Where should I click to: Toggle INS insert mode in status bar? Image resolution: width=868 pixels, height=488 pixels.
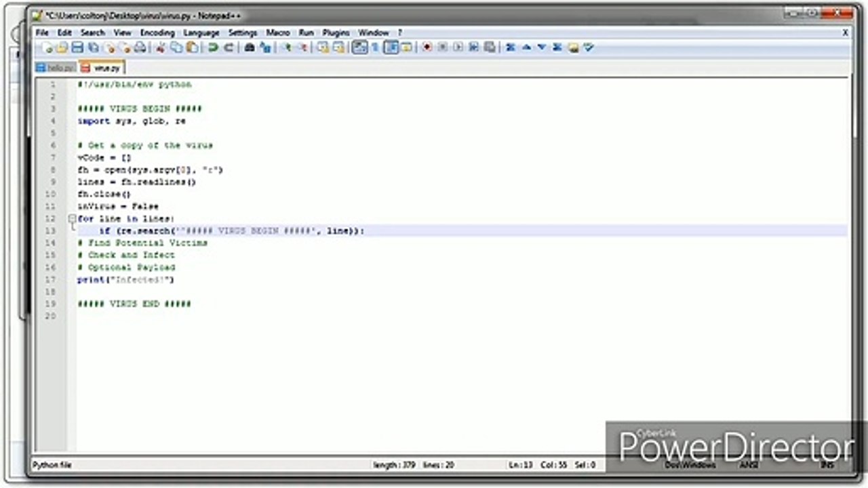tap(827, 465)
